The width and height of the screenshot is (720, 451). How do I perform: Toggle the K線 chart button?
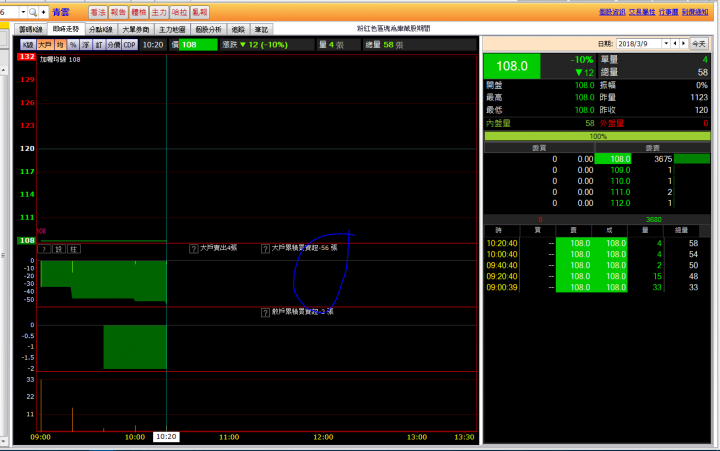[28, 45]
